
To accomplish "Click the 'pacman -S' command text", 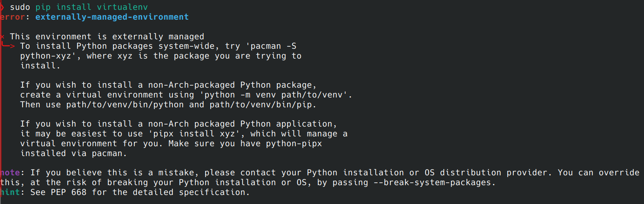I will coord(273,46).
